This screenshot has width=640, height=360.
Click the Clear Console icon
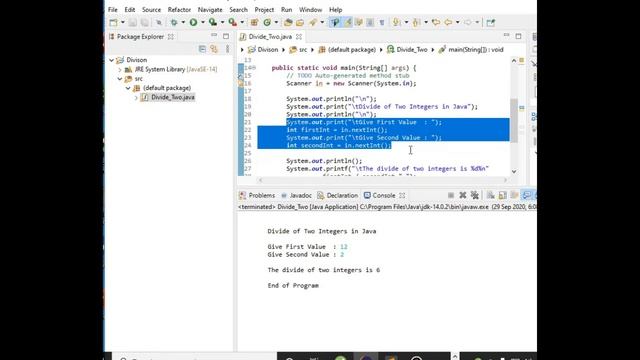click(491, 196)
